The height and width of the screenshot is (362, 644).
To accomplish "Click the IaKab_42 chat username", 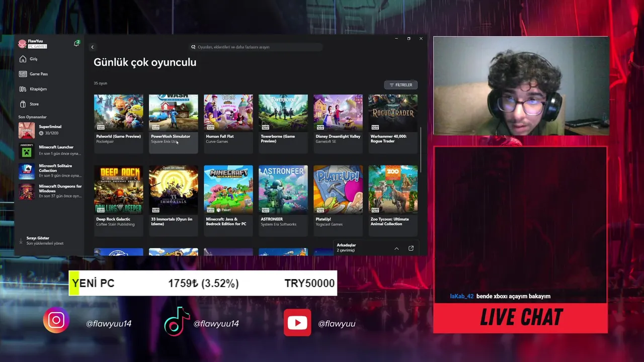I will tap(462, 296).
